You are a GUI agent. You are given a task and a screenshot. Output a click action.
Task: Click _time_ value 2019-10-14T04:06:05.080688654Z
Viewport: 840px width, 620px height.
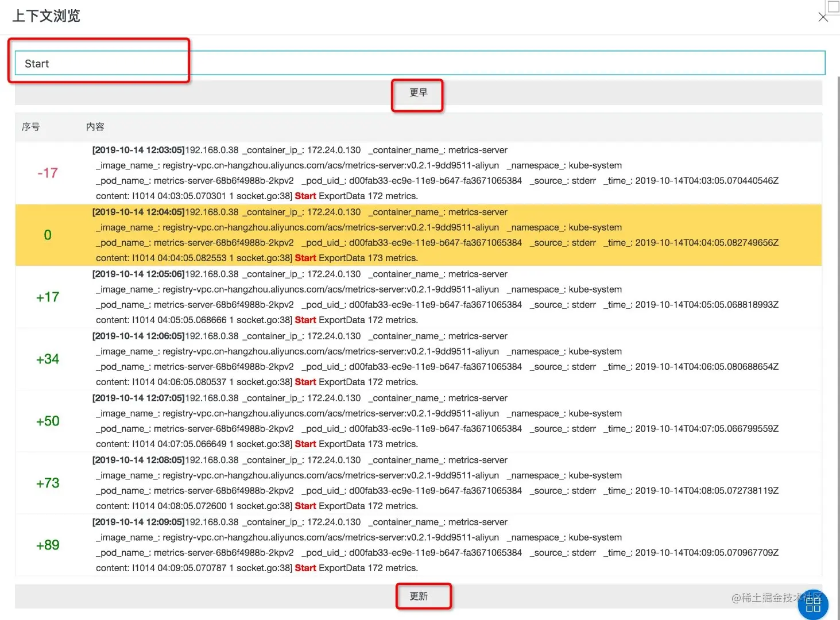(x=707, y=366)
